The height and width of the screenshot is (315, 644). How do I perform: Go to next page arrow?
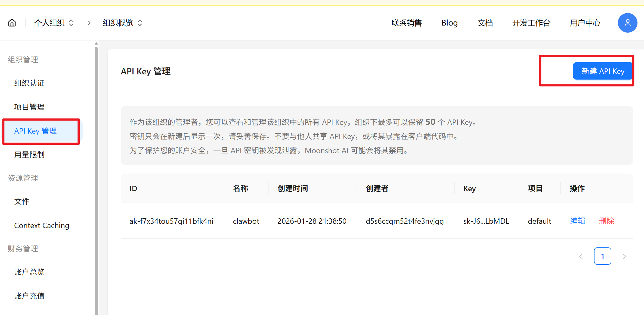coord(624,256)
